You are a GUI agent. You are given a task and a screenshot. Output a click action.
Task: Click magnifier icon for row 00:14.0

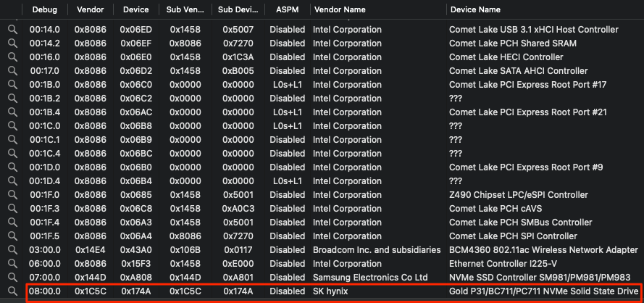coord(12,30)
